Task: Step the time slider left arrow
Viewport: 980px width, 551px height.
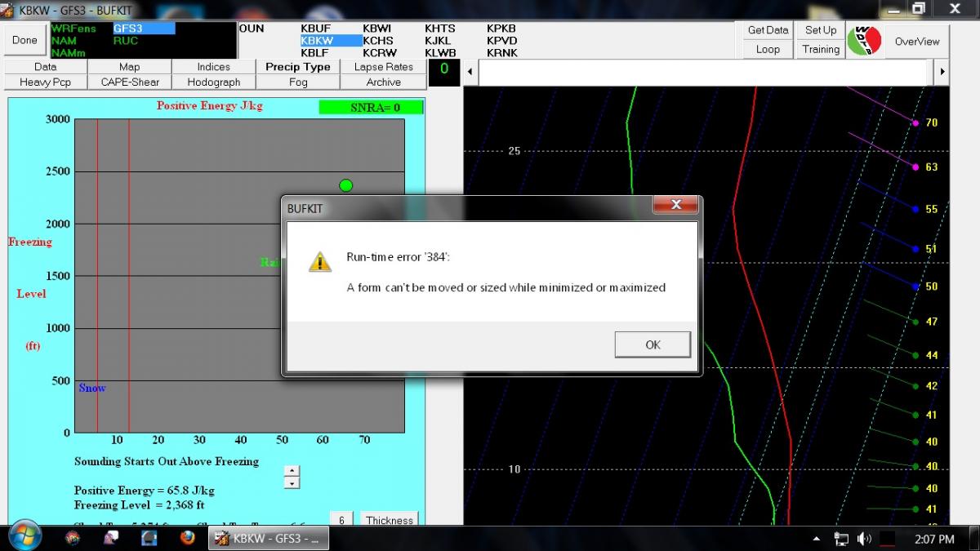Action: 470,72
